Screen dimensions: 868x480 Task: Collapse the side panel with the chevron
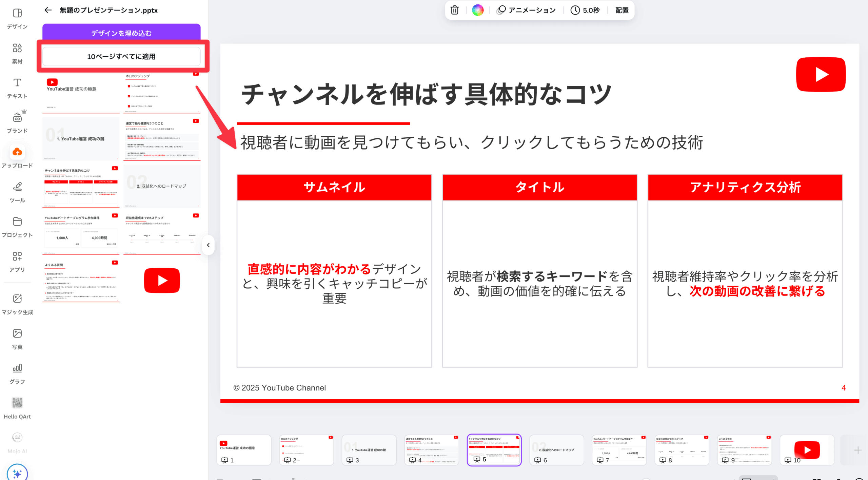click(208, 245)
